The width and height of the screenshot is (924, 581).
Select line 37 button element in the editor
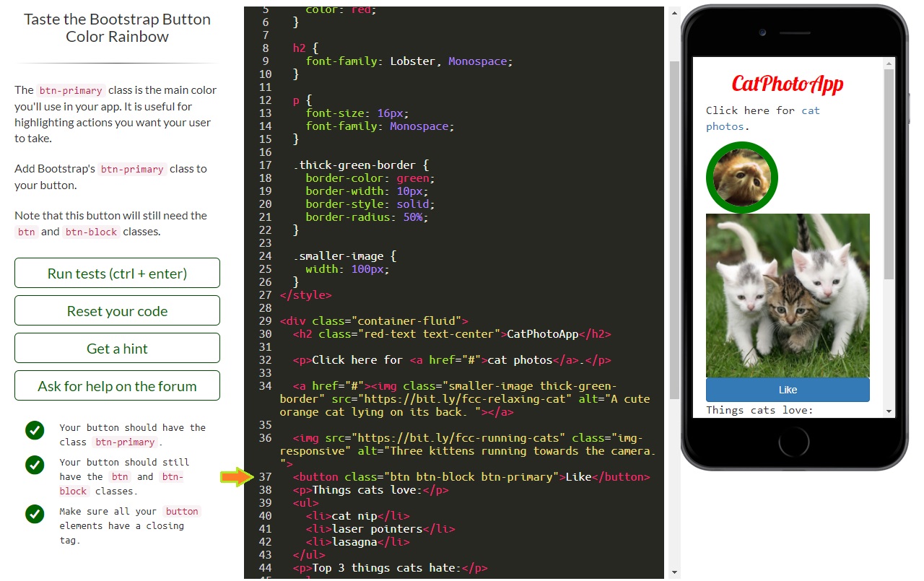469,477
